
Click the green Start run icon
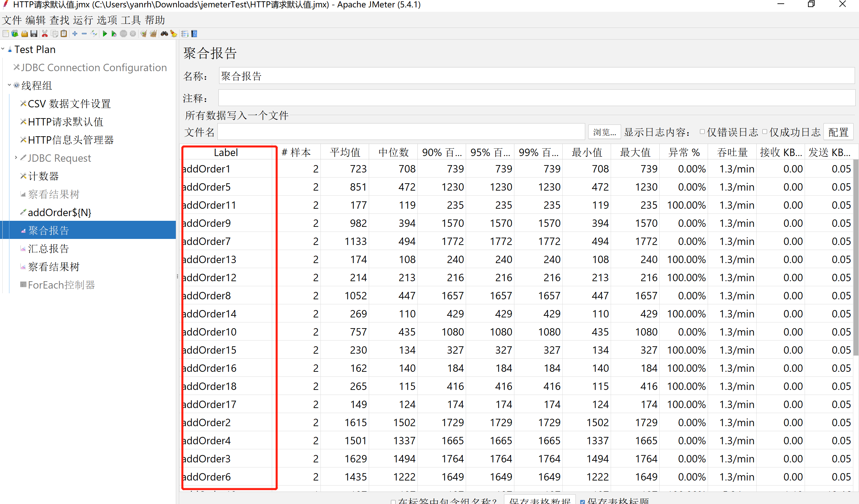[105, 34]
